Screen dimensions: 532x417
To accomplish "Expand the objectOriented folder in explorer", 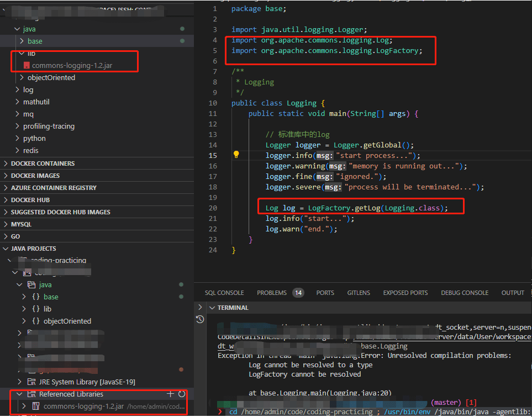I will pos(51,77).
